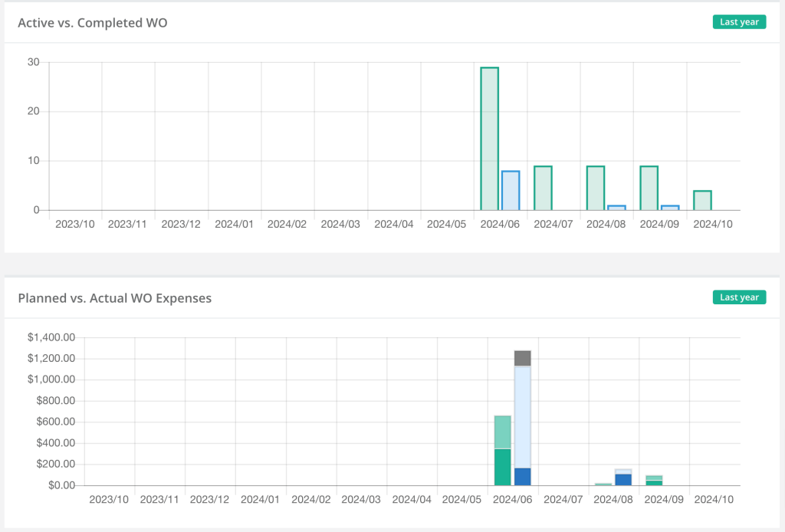Select the small blue bar for 2024/08
785x532 pixels.
617,206
